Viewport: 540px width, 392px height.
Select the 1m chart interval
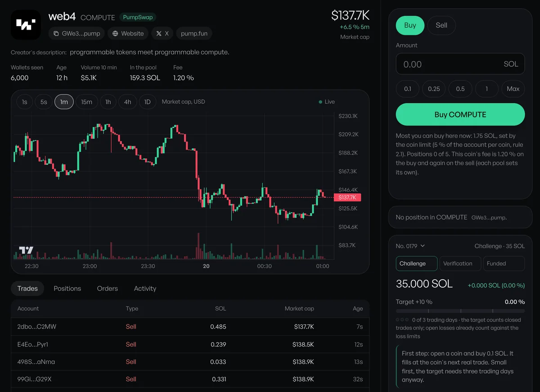(64, 102)
